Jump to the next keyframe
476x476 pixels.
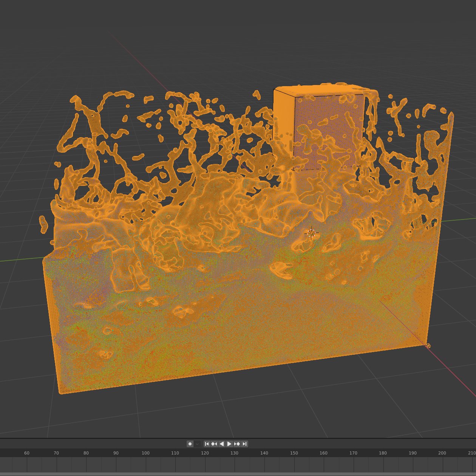237,444
